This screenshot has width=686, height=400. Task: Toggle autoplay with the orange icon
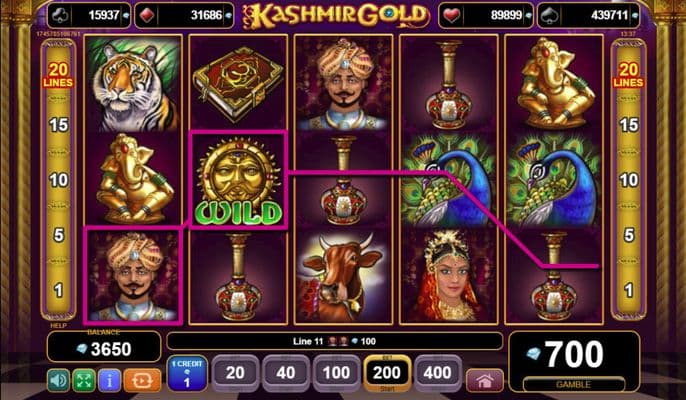(x=142, y=380)
